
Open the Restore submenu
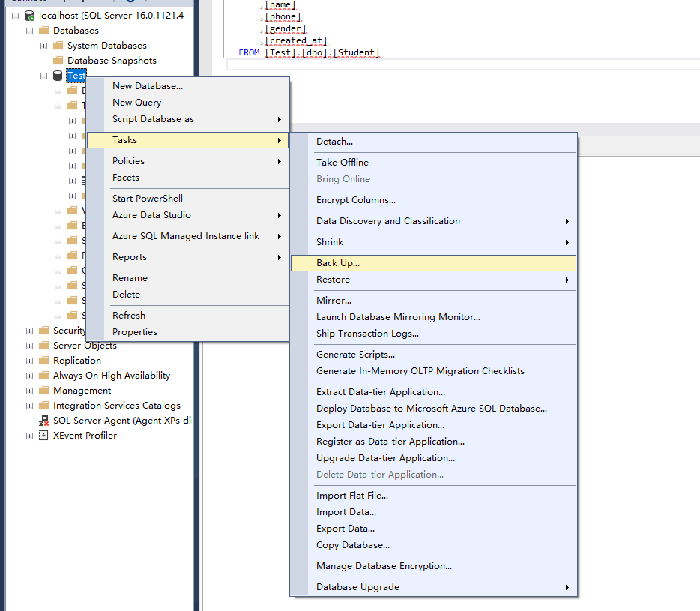[333, 280]
